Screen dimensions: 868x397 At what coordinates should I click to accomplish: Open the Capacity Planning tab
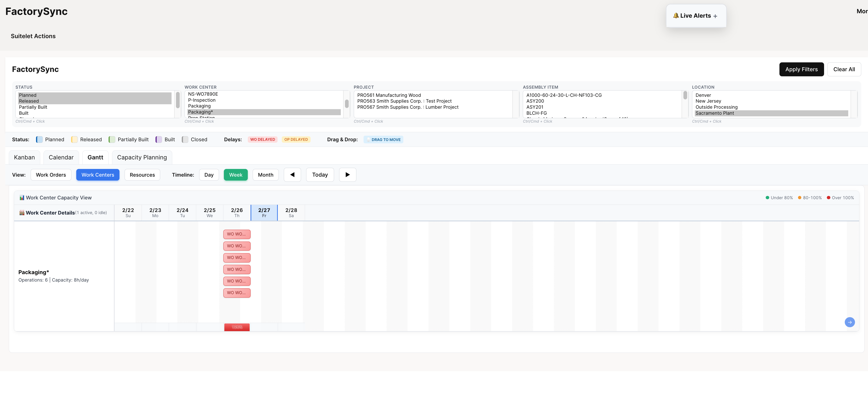pyautogui.click(x=142, y=157)
